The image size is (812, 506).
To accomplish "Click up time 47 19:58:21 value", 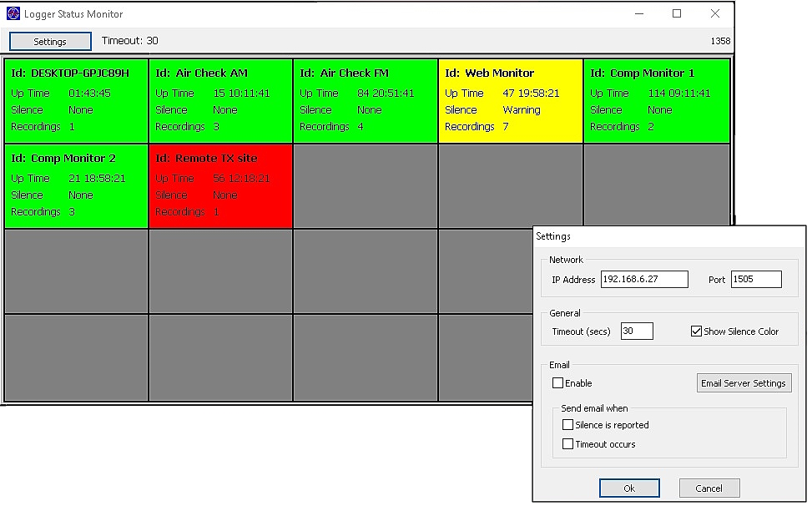I will [531, 94].
